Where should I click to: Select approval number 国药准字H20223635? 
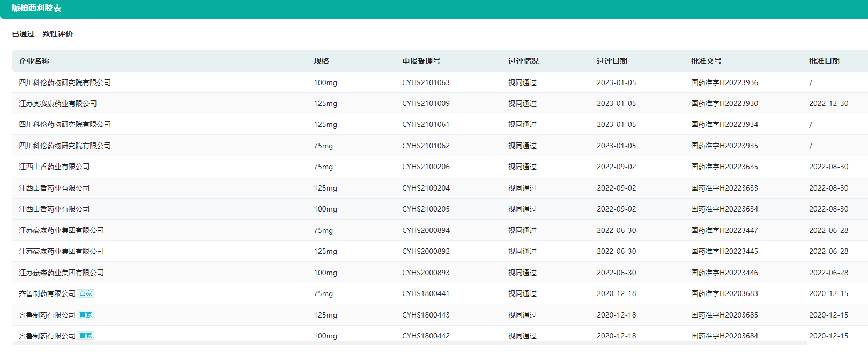(x=724, y=167)
